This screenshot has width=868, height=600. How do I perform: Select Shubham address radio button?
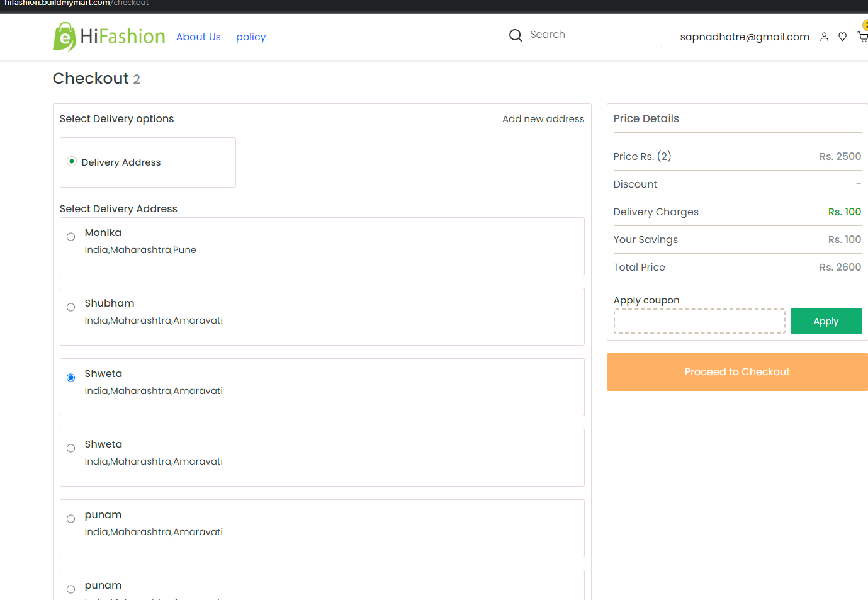pos(70,307)
